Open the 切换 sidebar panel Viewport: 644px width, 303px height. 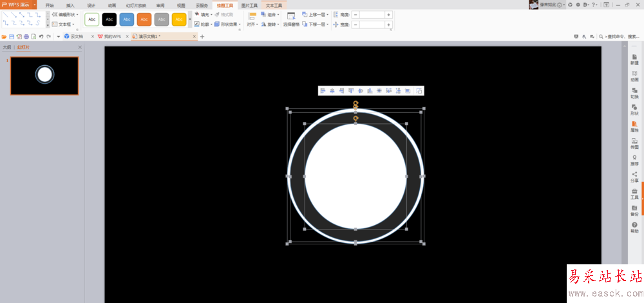coord(634,93)
